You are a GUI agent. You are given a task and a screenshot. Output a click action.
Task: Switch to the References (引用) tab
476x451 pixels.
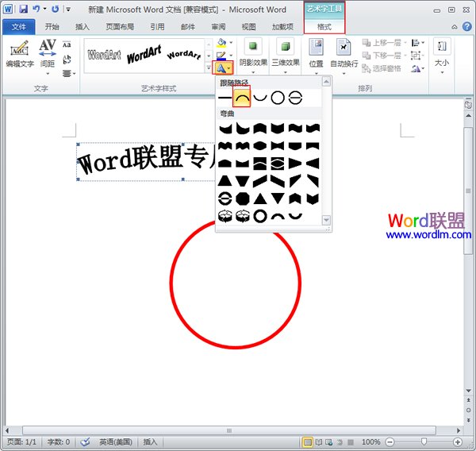(x=157, y=27)
